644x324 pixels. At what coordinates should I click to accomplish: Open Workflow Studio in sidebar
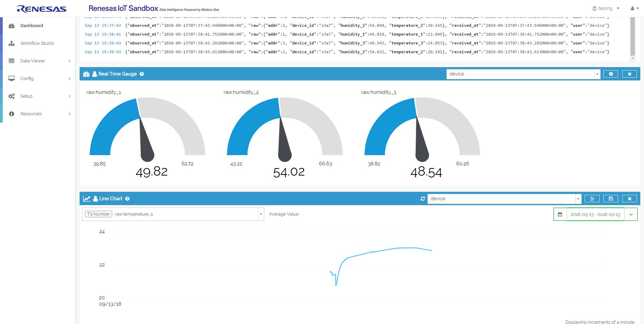37,43
